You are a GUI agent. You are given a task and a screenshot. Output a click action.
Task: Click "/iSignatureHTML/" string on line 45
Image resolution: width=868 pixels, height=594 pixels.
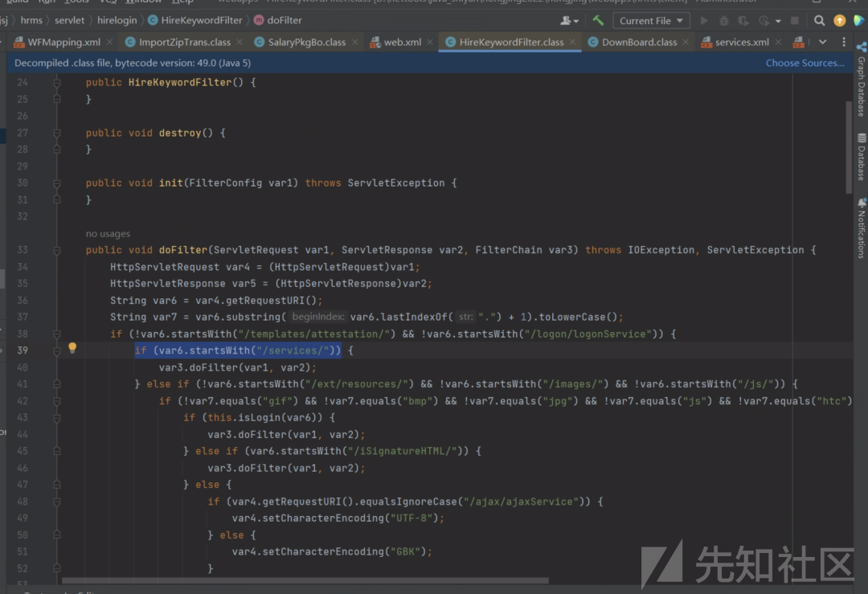click(x=403, y=451)
